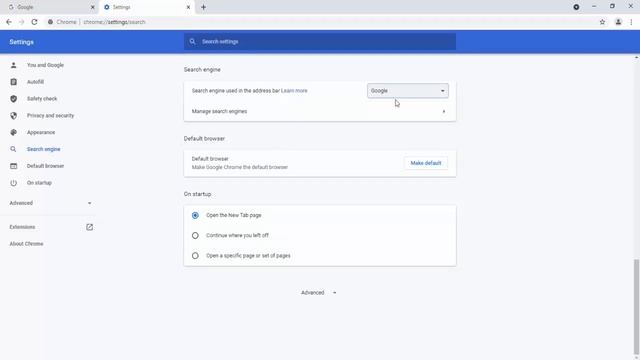The image size is (640, 360).
Task: Select Open a specific page or set of pages
Action: (195, 256)
